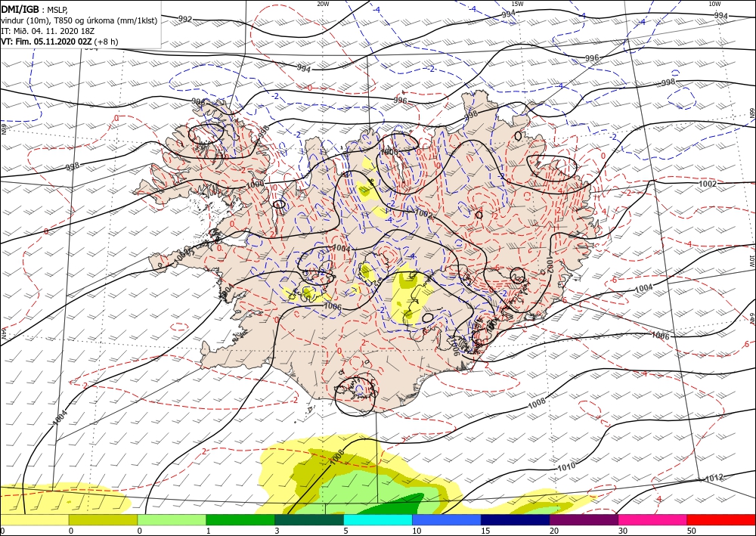Select the olive yellow-green legend swatch
This screenshot has height=536, width=756.
pyautogui.click(x=103, y=519)
